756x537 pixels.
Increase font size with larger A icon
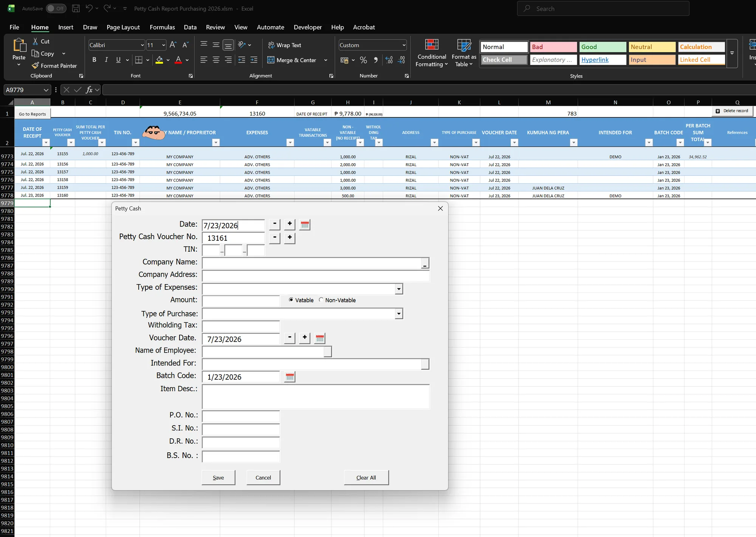(173, 45)
